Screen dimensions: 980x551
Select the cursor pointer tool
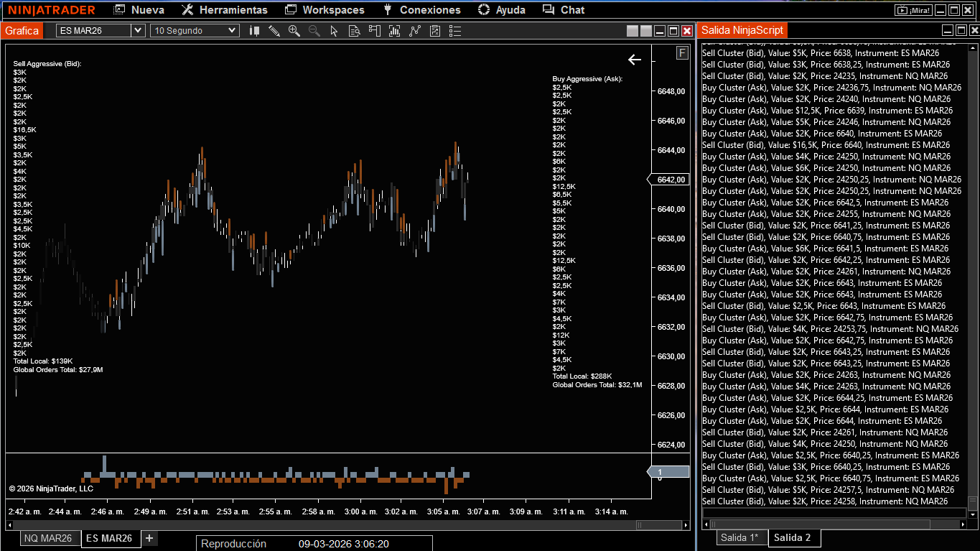(333, 30)
